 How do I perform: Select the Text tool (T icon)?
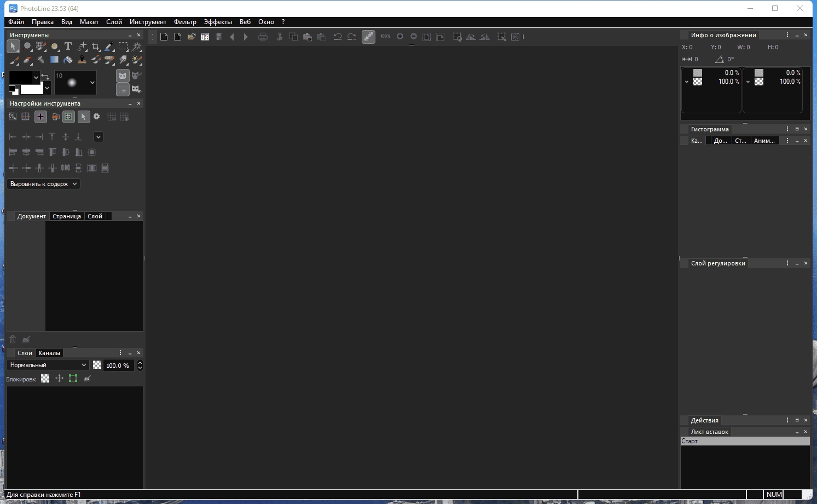click(68, 47)
